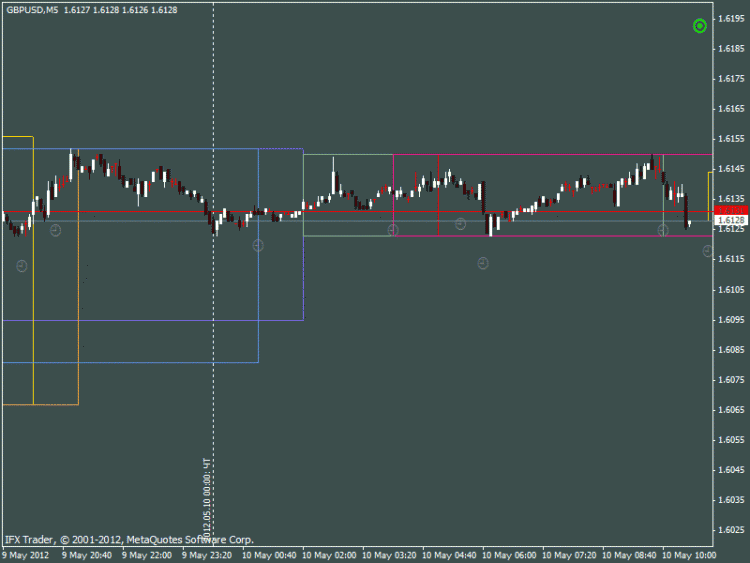Click the 1.6065 level on the price scale
The height and width of the screenshot is (563, 750).
click(730, 409)
